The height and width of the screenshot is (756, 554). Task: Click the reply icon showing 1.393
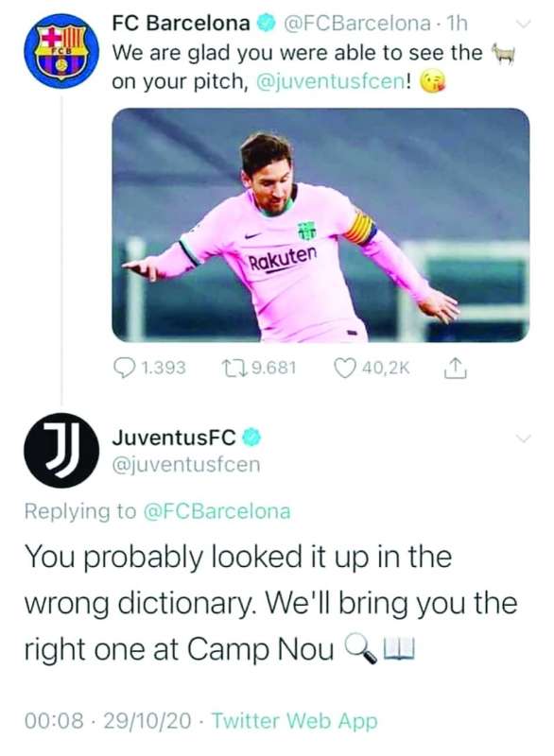tap(124, 369)
